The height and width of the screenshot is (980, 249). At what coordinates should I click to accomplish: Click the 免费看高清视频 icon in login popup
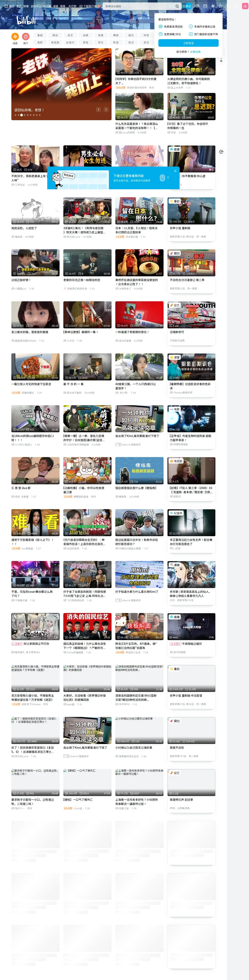click(161, 27)
